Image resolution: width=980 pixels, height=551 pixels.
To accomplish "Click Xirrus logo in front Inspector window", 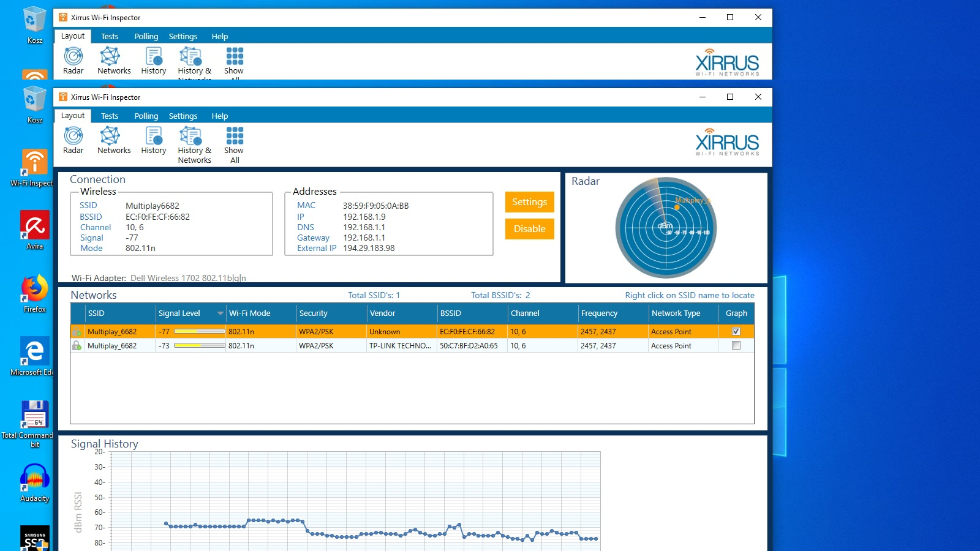I will [x=727, y=141].
